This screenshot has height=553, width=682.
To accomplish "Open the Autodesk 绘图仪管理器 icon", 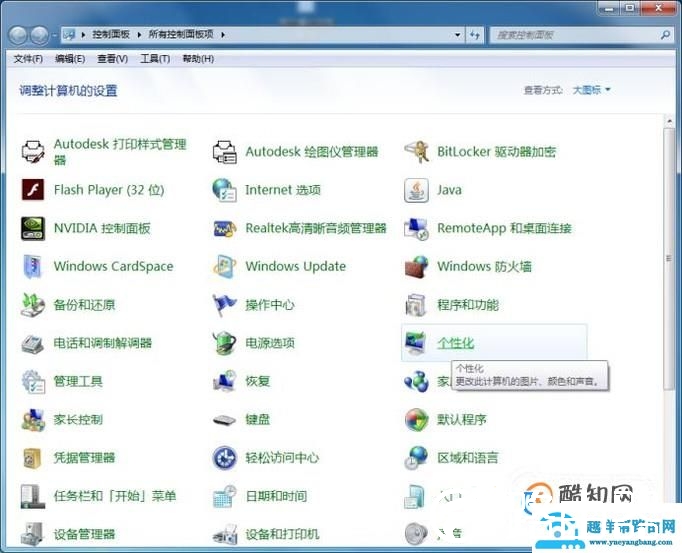I will click(225, 151).
